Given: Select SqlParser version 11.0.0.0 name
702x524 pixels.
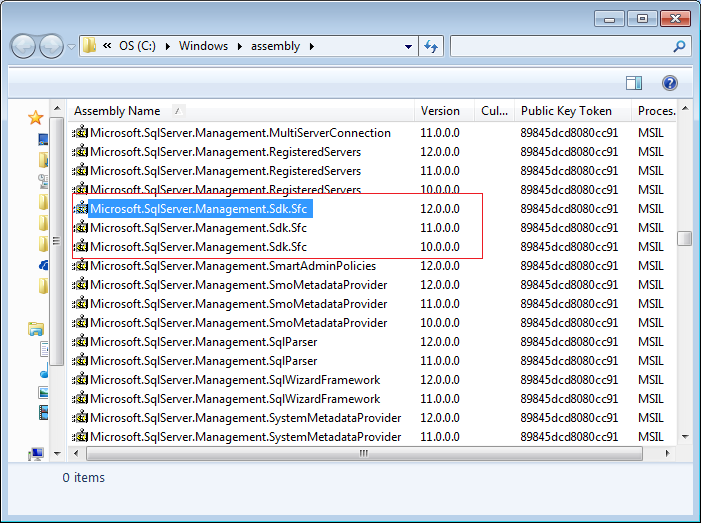Looking at the screenshot, I should [x=204, y=361].
